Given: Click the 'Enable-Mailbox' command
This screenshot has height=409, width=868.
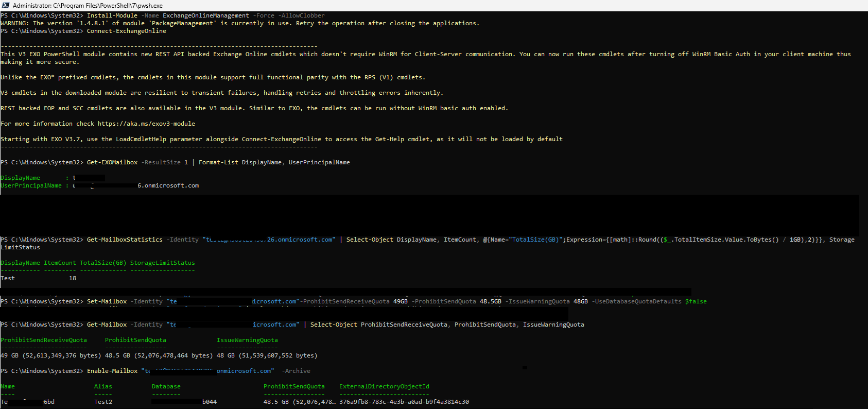Looking at the screenshot, I should tap(112, 371).
